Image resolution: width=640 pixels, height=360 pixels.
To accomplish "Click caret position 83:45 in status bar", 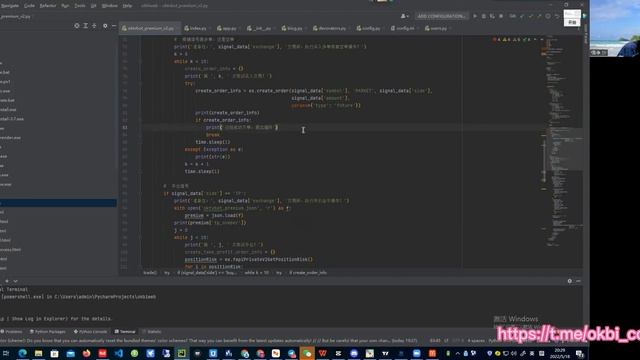I will click(435, 340).
